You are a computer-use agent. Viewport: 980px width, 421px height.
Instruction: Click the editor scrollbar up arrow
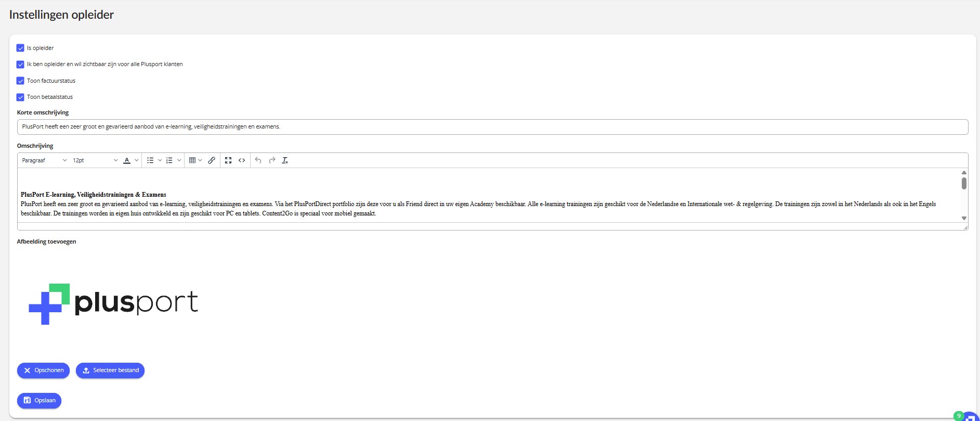tap(964, 172)
